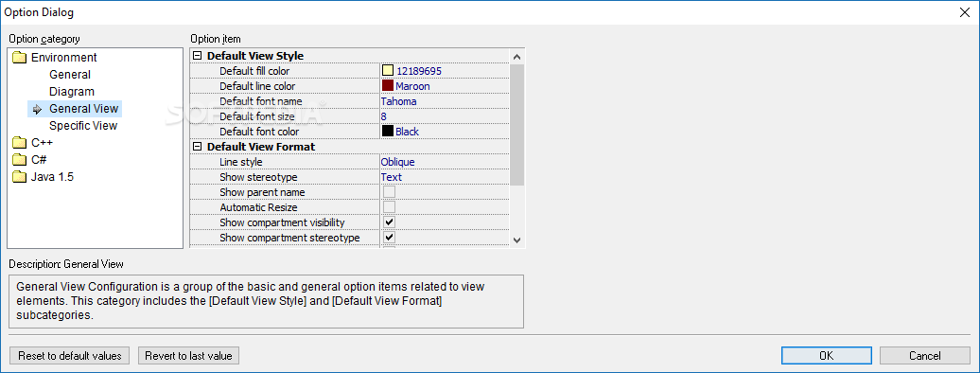The width and height of the screenshot is (980, 373).
Task: Click the arrow icon beside General View
Action: (38, 109)
